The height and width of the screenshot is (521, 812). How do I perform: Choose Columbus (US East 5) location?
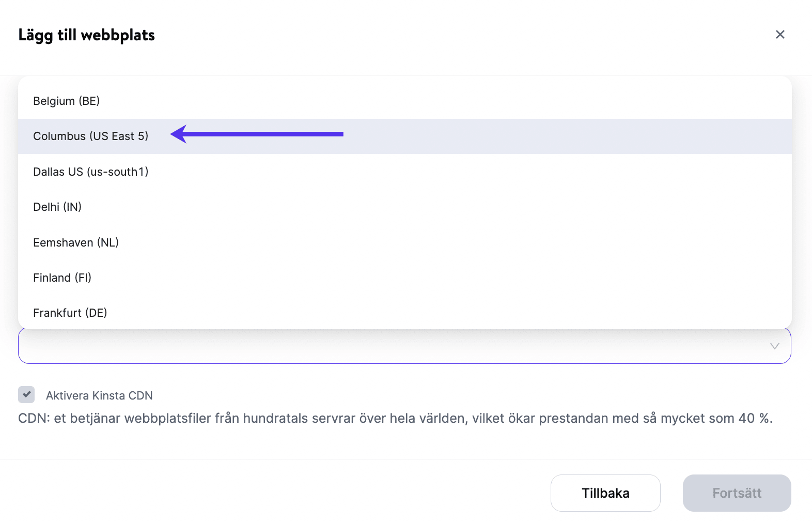click(x=91, y=136)
